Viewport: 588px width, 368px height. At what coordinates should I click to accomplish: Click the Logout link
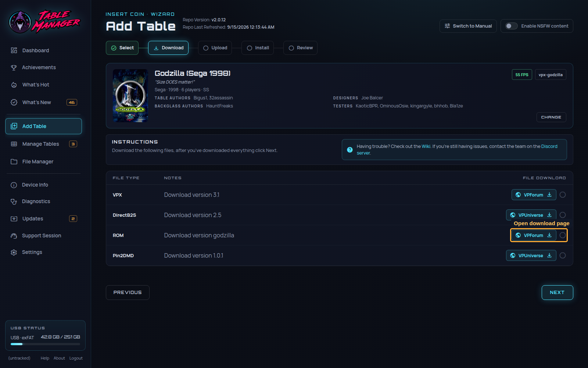coord(76,358)
